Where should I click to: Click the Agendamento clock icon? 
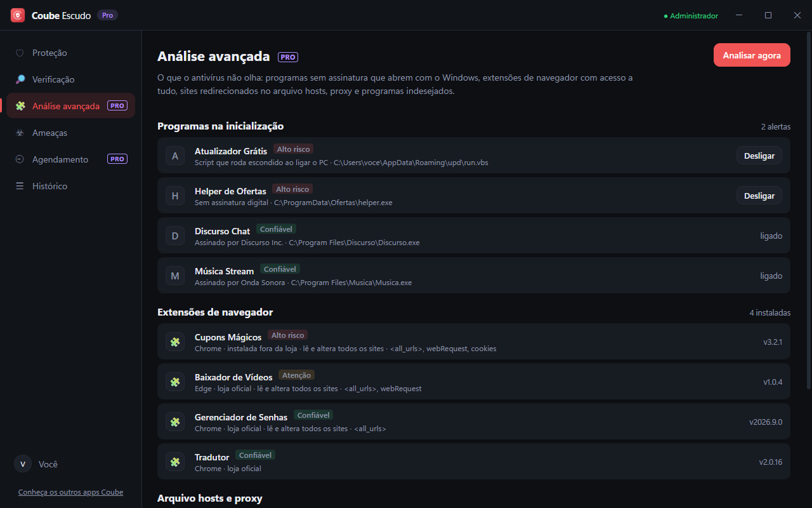[20, 159]
